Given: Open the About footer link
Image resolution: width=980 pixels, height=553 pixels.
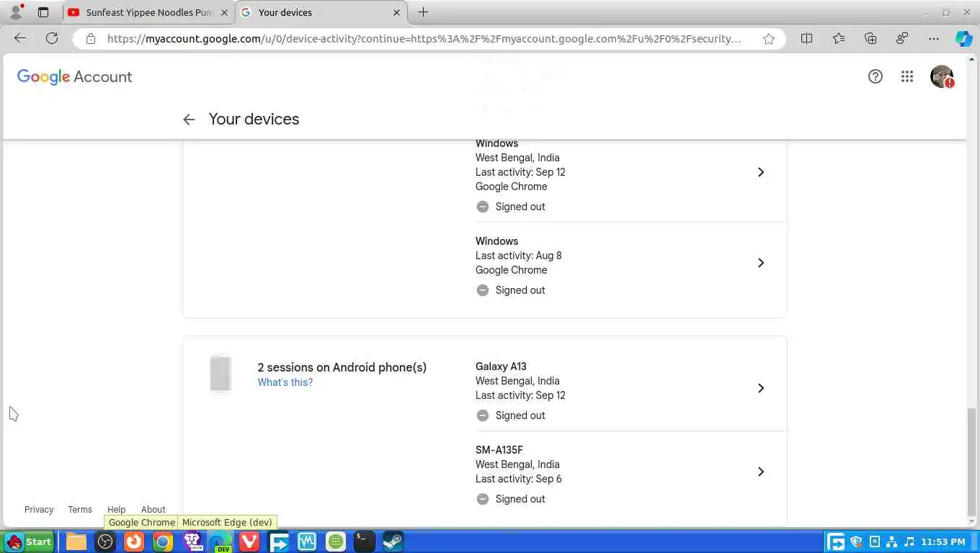Looking at the screenshot, I should [x=153, y=509].
